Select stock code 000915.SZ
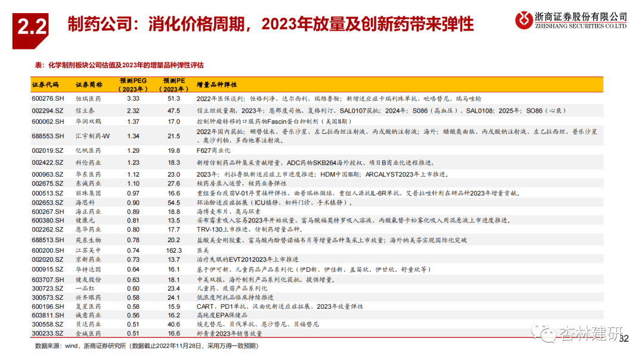This screenshot has width=644, height=362. 48,270
